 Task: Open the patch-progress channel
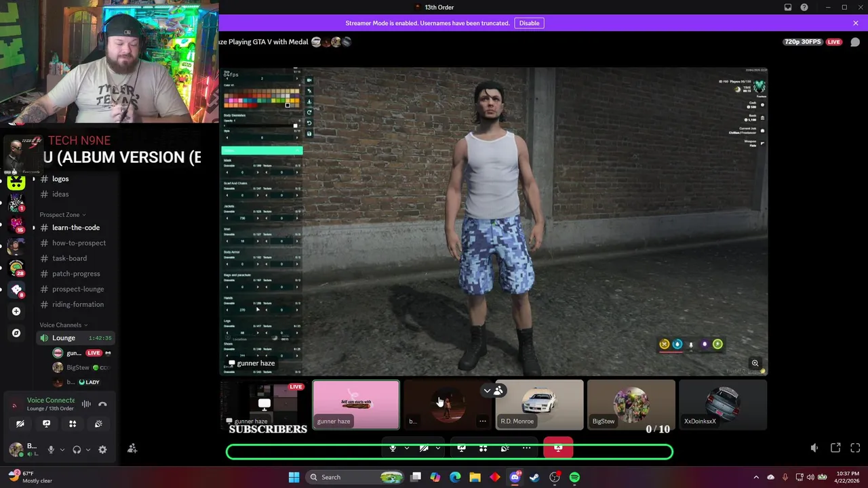[x=75, y=274]
